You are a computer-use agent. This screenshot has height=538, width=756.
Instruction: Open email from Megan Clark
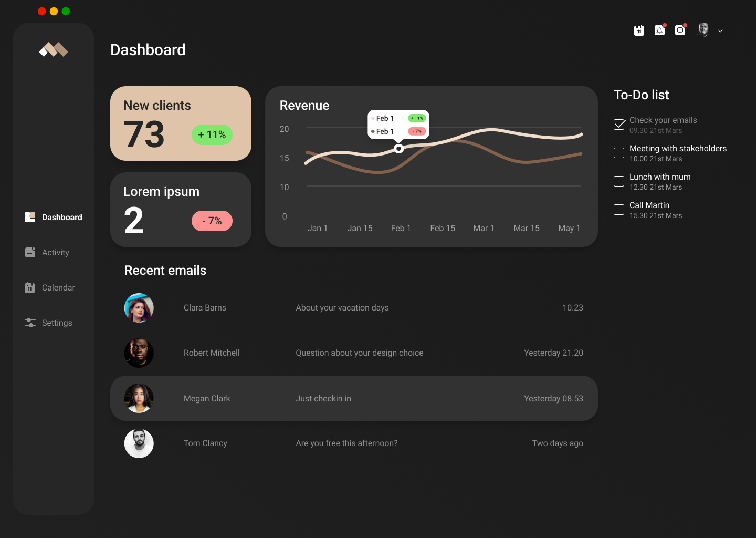coord(354,398)
